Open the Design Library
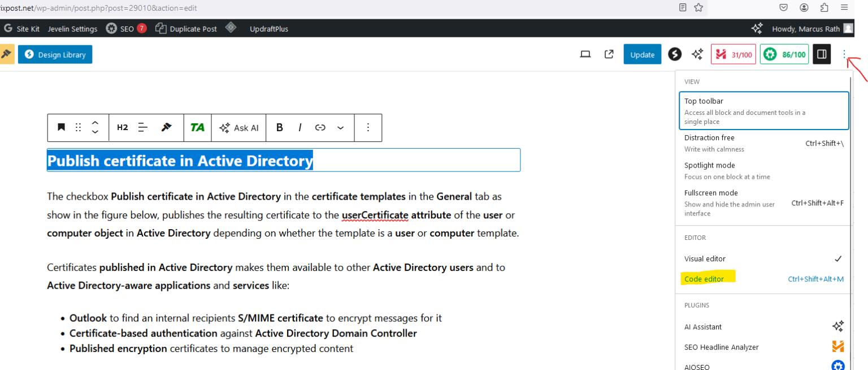 click(55, 54)
